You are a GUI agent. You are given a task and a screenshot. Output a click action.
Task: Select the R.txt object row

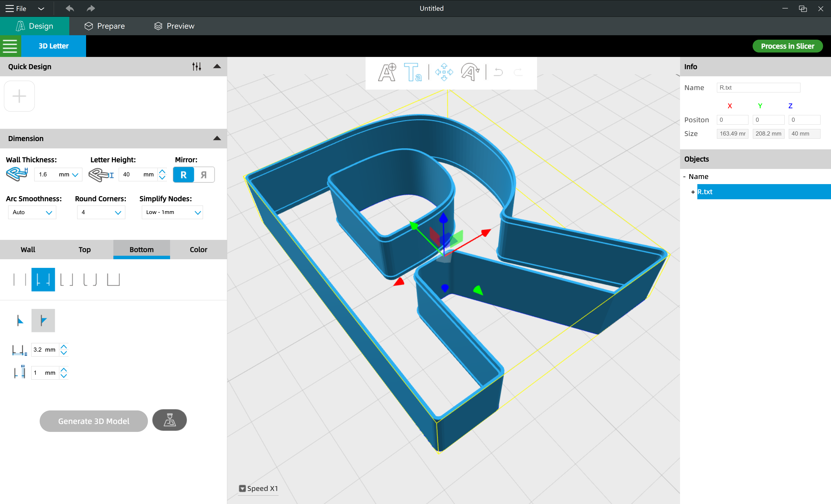point(764,192)
